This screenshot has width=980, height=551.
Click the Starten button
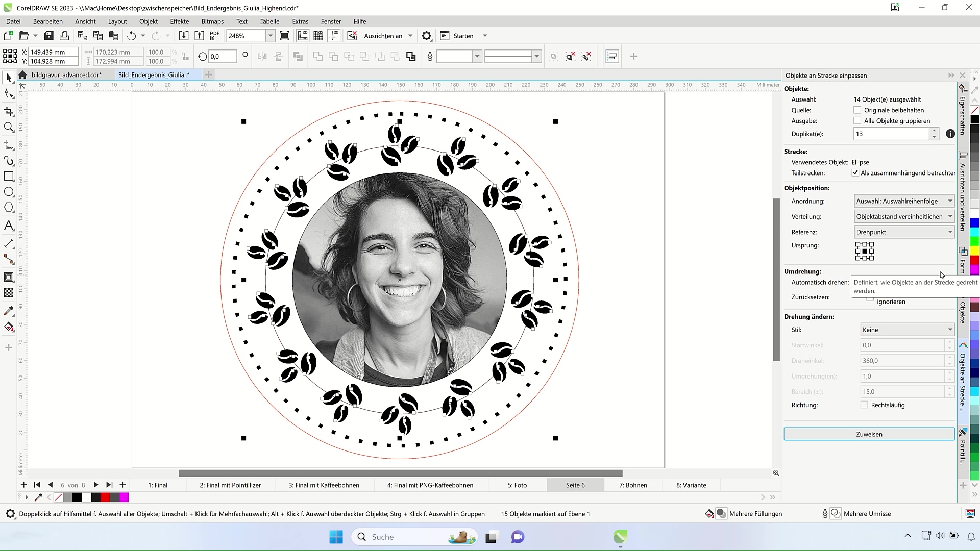(463, 36)
